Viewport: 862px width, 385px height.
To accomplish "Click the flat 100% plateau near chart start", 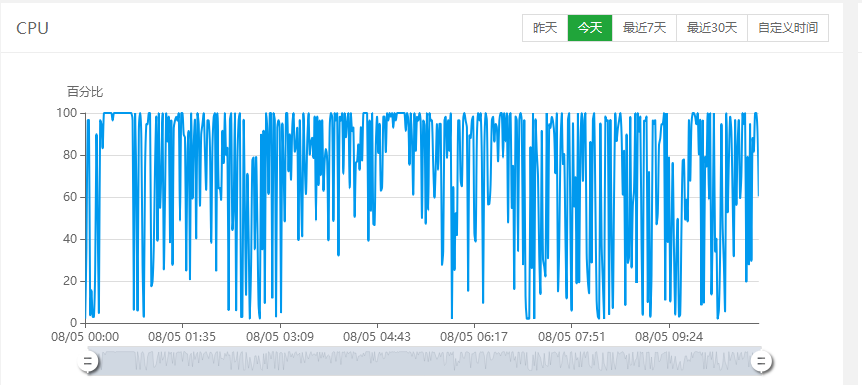I will pyautogui.click(x=118, y=113).
